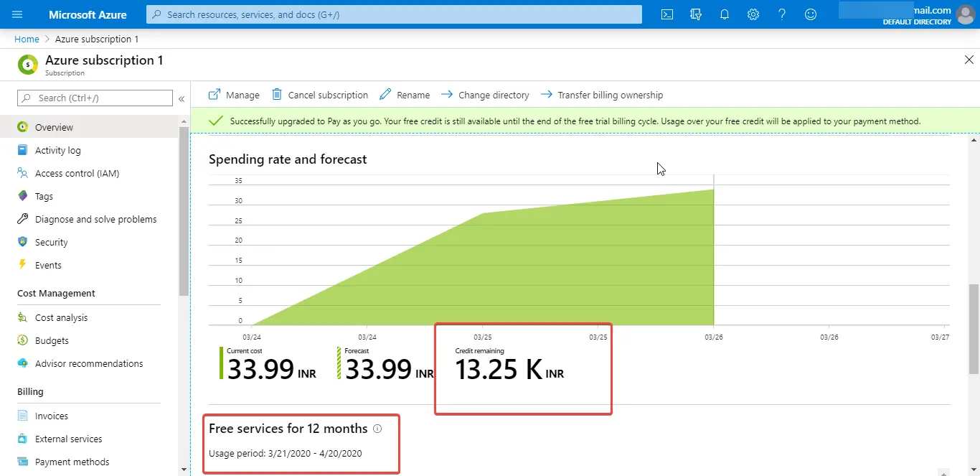Click the info icon beside Free services

377,429
